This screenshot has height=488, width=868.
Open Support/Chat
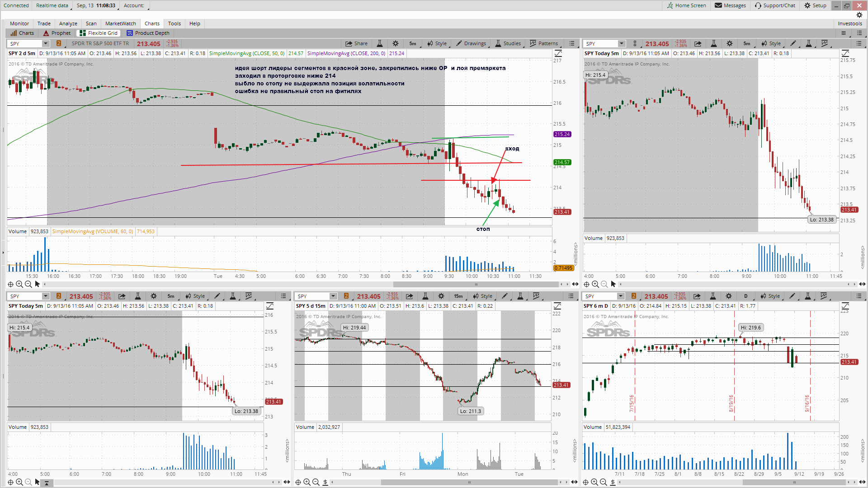point(775,5)
